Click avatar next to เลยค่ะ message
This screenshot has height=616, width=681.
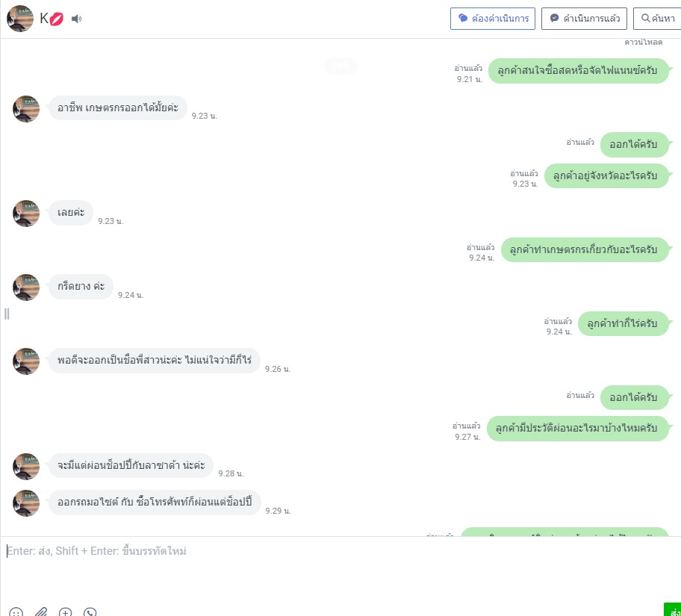[x=26, y=214]
